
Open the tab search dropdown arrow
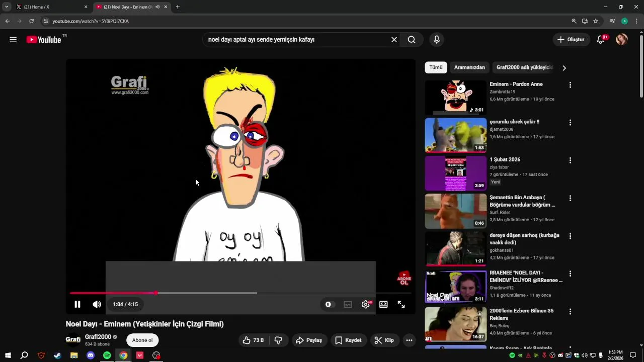(x=7, y=7)
